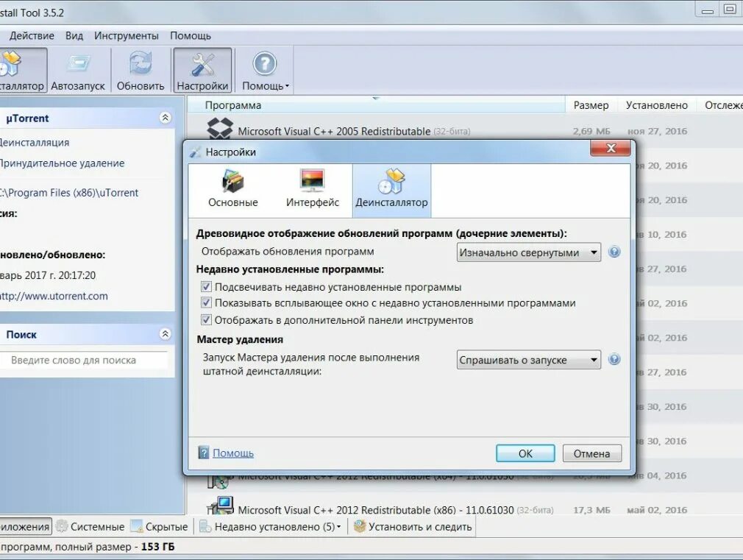743x560 pixels.
Task: Open the Инструменты menu
Action: (126, 35)
